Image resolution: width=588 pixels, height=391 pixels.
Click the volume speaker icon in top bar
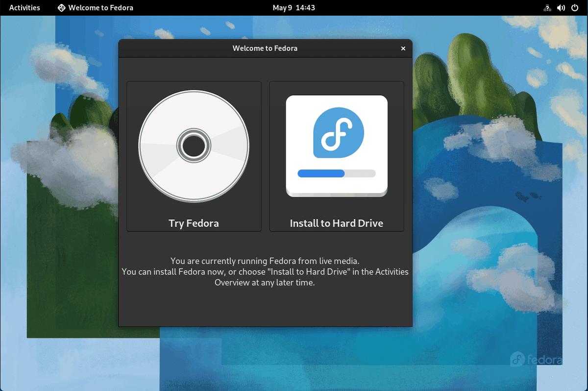(561, 8)
